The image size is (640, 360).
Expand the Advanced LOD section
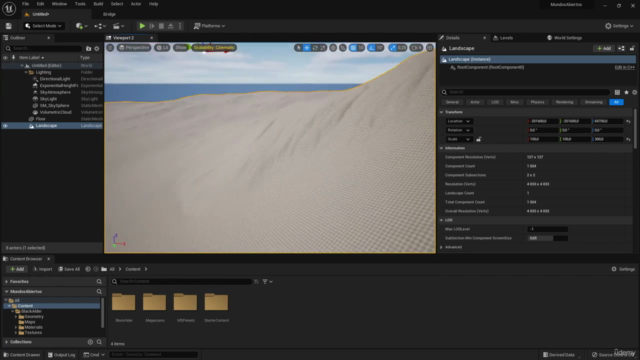pyautogui.click(x=441, y=247)
